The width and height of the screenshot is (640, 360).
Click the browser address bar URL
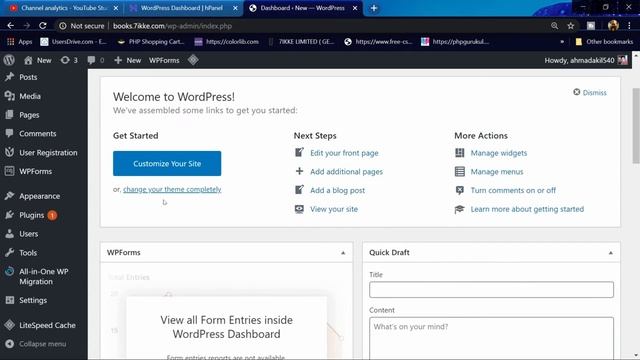coord(172,26)
